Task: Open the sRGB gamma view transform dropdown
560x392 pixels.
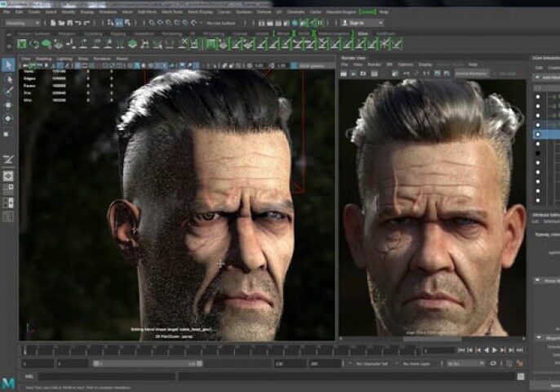Action: 312,66
